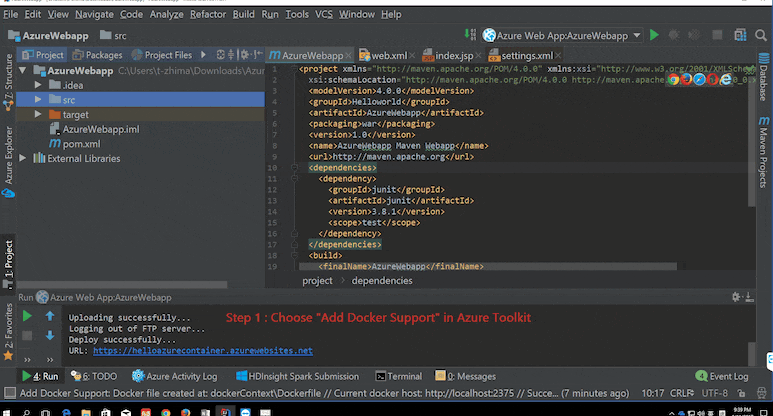Viewport: 773px width, 416px height.
Task: Click the Stop square in main toolbar
Action: (717, 35)
